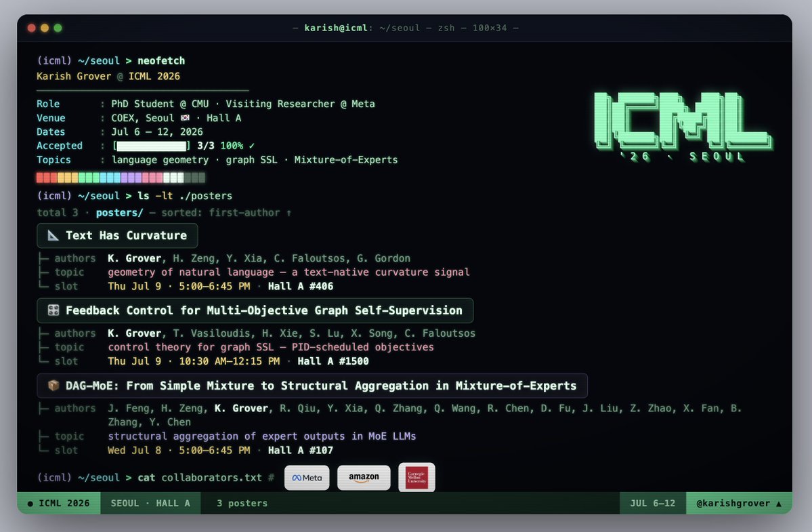The width and height of the screenshot is (812, 532).
Task: Click the purple swatch in color palette strip
Action: (131, 178)
